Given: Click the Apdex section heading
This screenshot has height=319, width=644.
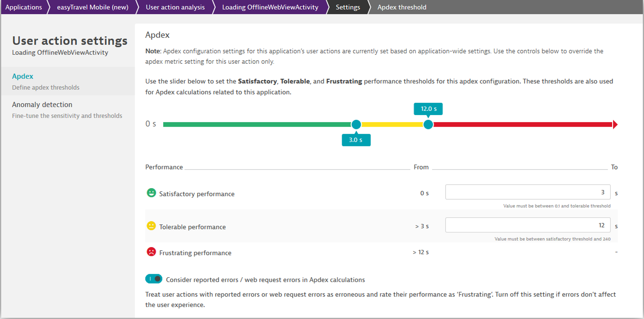Looking at the screenshot, I should pos(157,35).
